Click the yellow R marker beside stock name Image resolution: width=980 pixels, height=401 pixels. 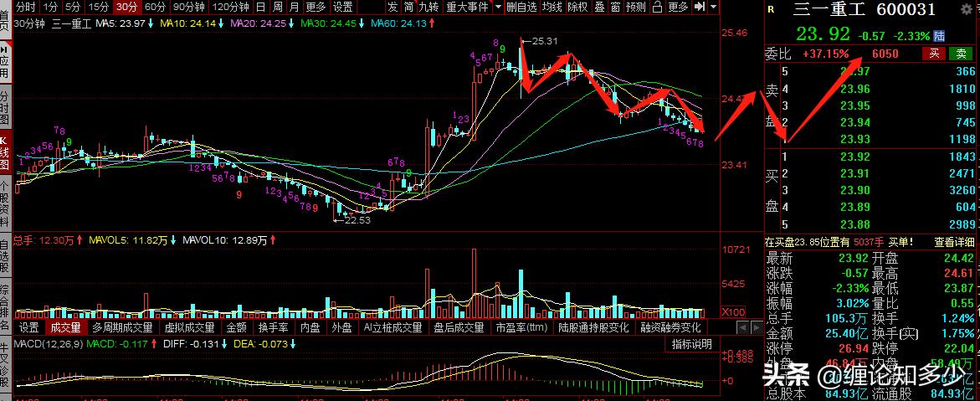coord(771,9)
